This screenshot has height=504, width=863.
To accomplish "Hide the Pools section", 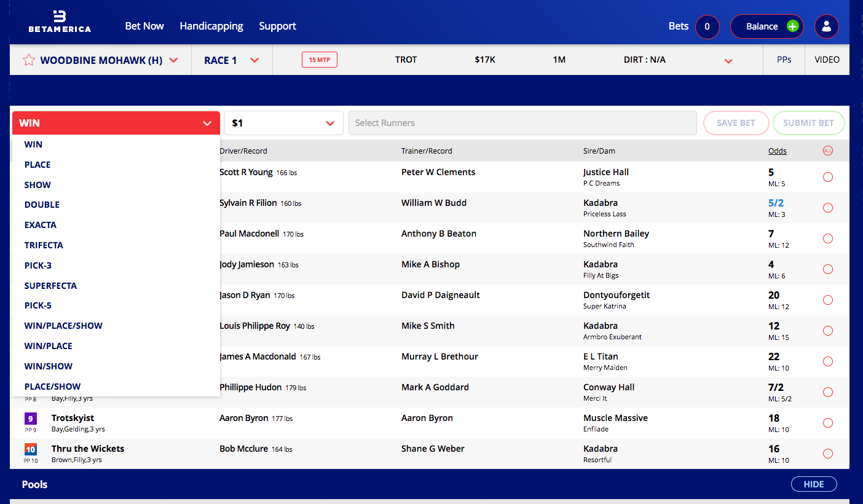I will click(x=813, y=484).
